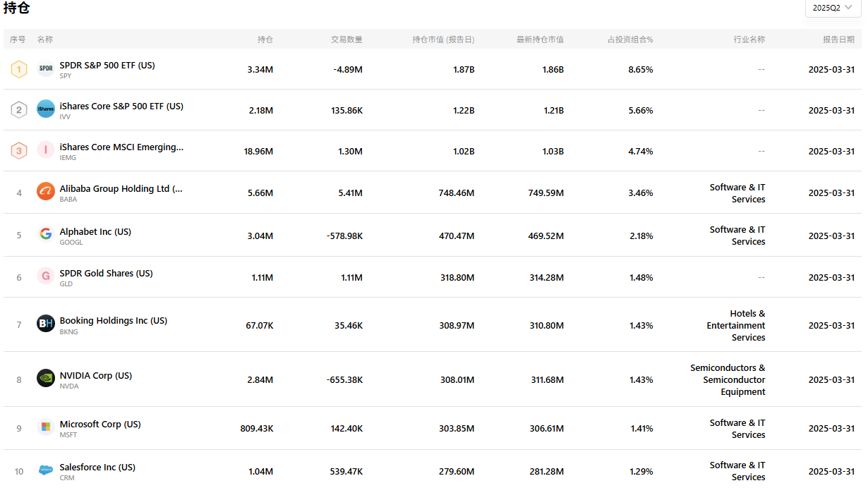
Task: Click the silver rank 2 badge
Action: 19,110
